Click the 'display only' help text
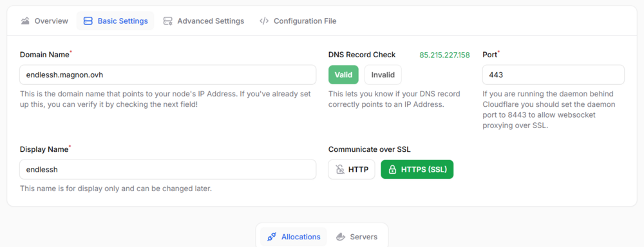 point(116,189)
